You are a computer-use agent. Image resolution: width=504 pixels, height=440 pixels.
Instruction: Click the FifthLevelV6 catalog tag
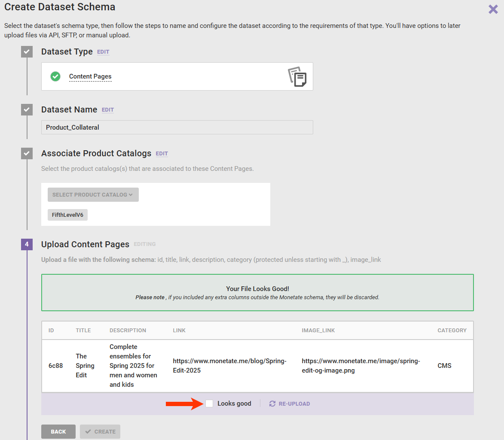[x=67, y=215]
